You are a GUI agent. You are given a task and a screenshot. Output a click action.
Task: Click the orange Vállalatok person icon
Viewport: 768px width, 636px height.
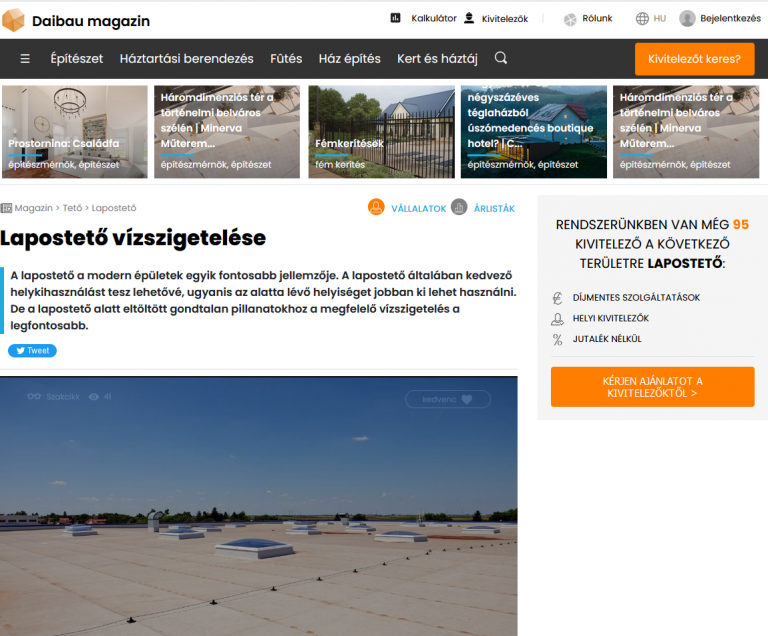(x=376, y=207)
